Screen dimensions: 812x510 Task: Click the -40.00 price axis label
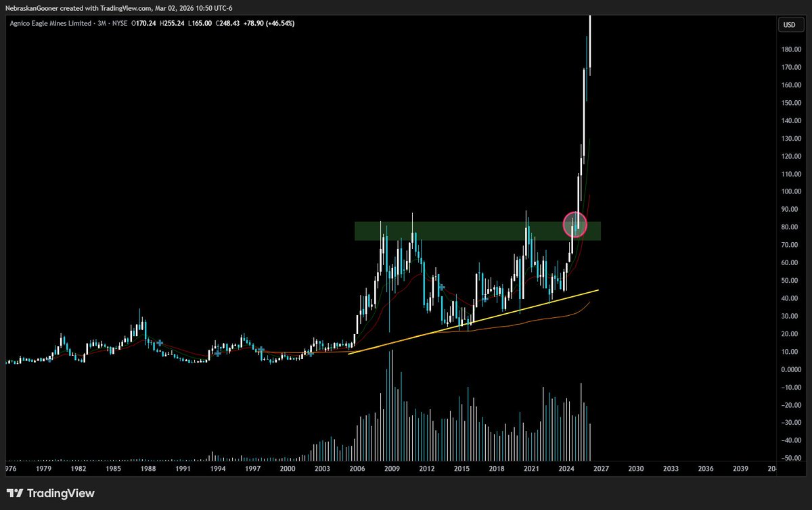(790, 440)
